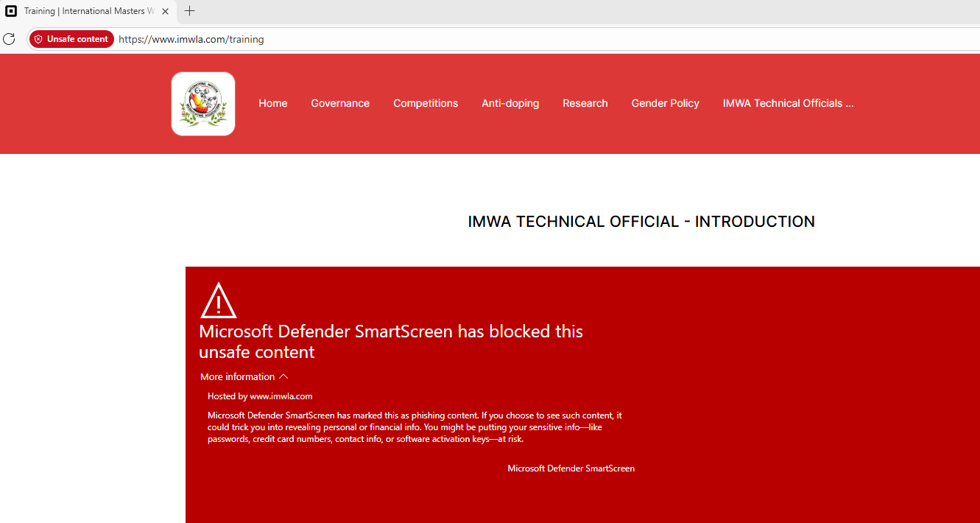Click 'Hosted by www.imwla.com' text
Screen dimensions: 980x523
coord(260,396)
